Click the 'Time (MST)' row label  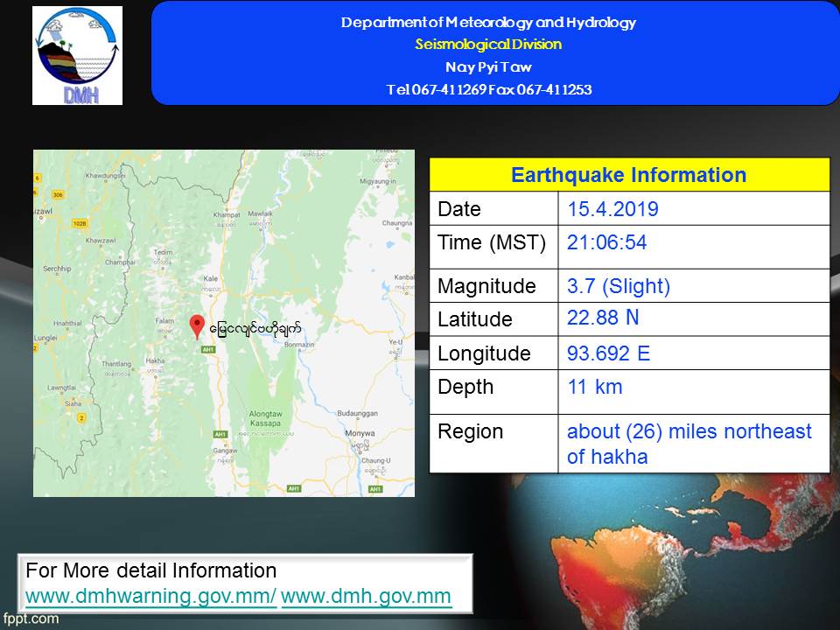point(492,242)
